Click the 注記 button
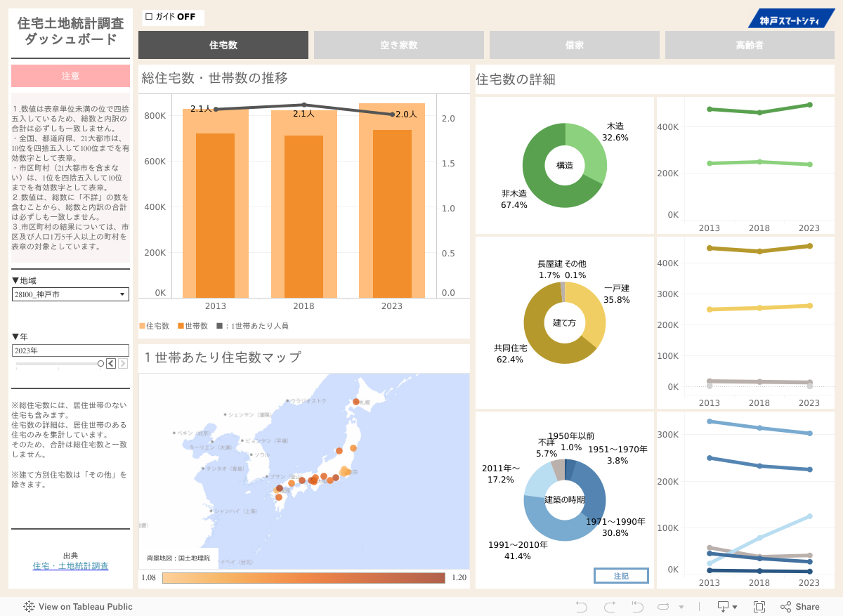This screenshot has height=616, width=843. (621, 576)
